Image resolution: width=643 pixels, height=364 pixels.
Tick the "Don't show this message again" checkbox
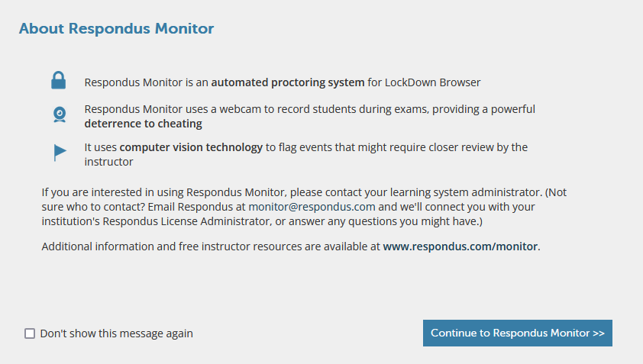[x=30, y=333]
